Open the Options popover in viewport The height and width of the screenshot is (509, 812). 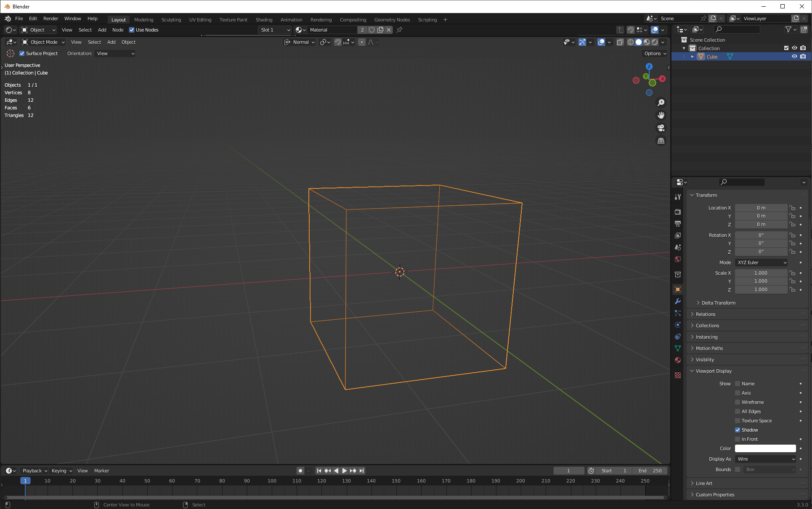pyautogui.click(x=655, y=53)
